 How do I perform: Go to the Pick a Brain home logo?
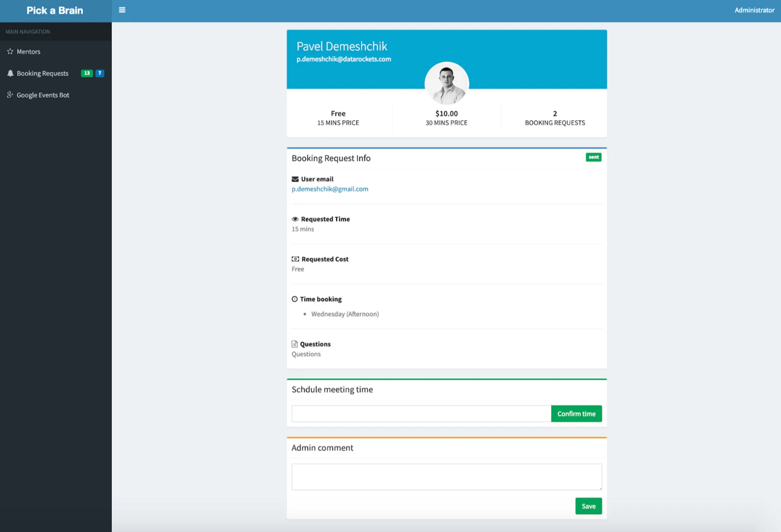click(x=55, y=10)
